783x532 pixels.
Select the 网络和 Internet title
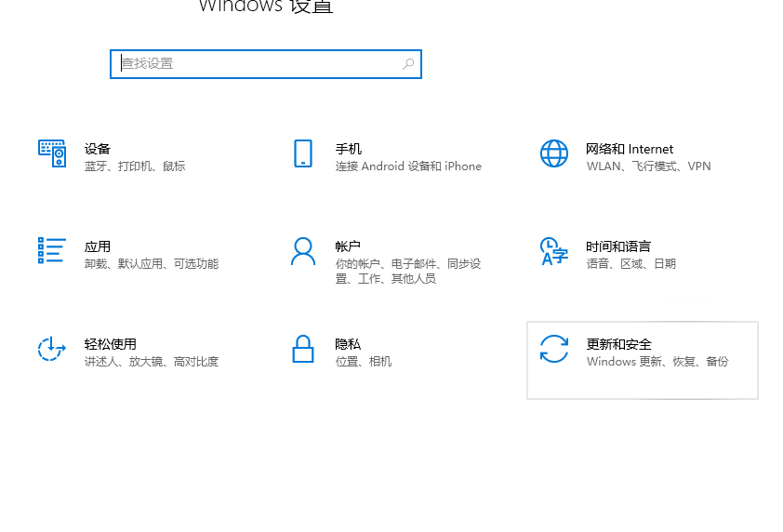click(x=630, y=149)
